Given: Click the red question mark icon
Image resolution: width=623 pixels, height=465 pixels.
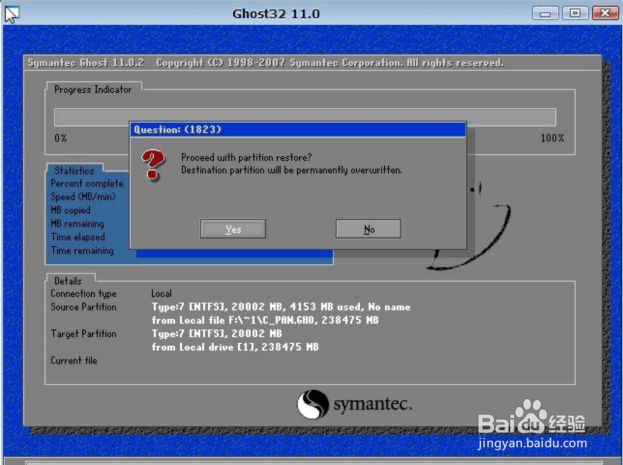Looking at the screenshot, I should point(153,165).
